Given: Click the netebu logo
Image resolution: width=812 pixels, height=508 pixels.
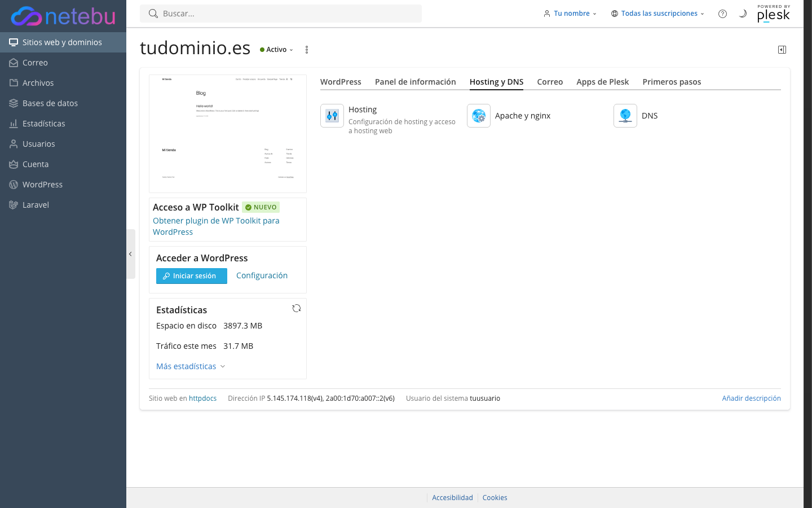Looking at the screenshot, I should [x=63, y=16].
